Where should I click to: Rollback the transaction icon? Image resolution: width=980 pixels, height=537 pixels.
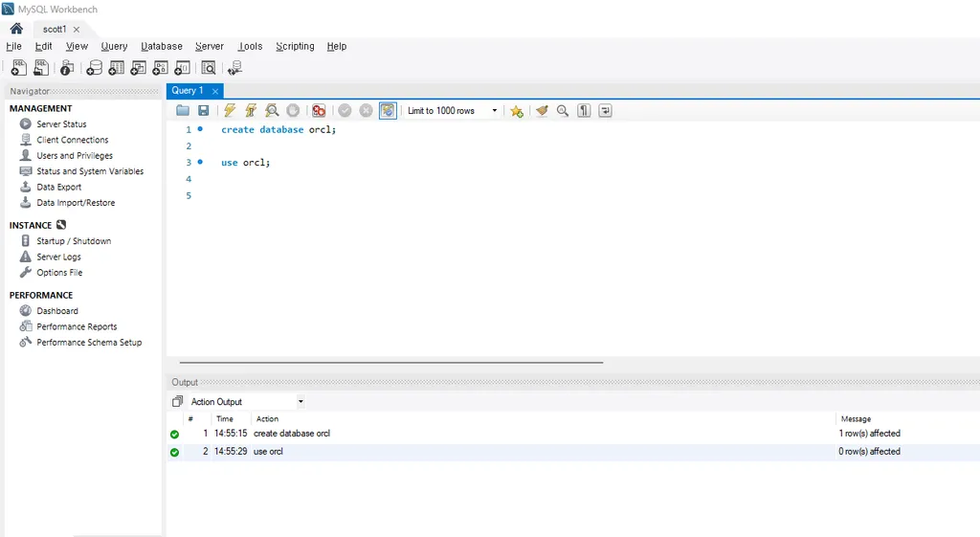point(367,111)
